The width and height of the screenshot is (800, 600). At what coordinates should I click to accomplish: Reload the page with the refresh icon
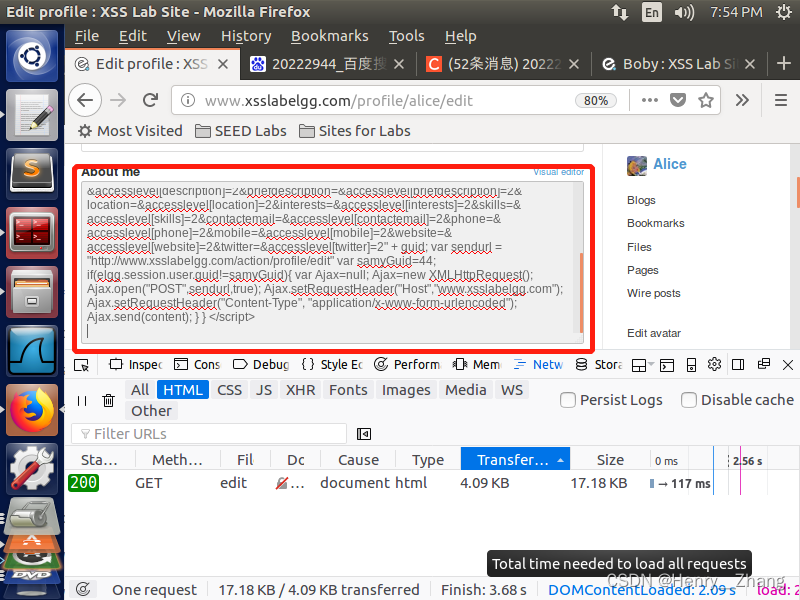151,100
